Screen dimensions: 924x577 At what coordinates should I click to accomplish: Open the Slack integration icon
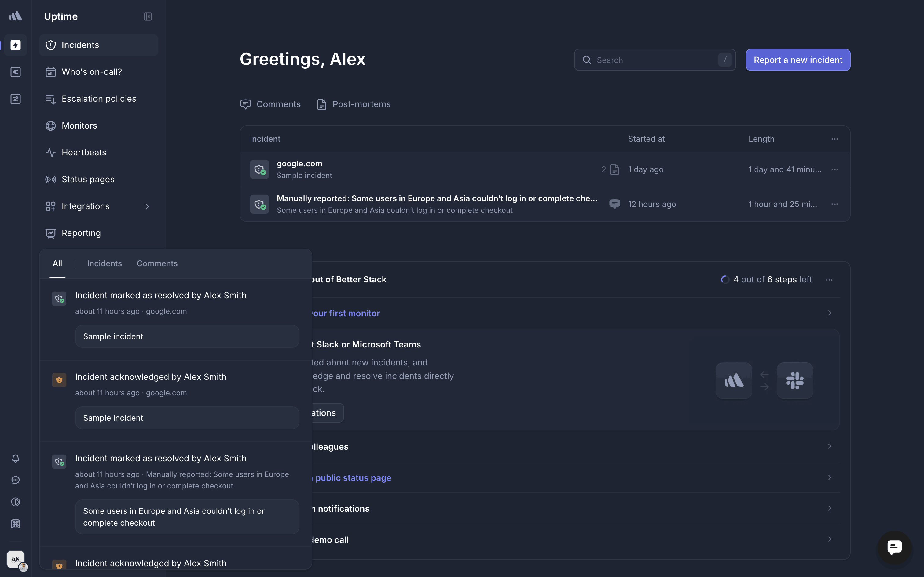coord(794,380)
